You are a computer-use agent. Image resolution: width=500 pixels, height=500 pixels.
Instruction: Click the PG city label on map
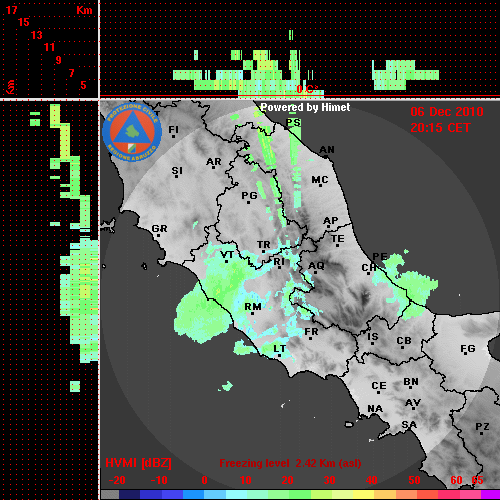coord(249,195)
